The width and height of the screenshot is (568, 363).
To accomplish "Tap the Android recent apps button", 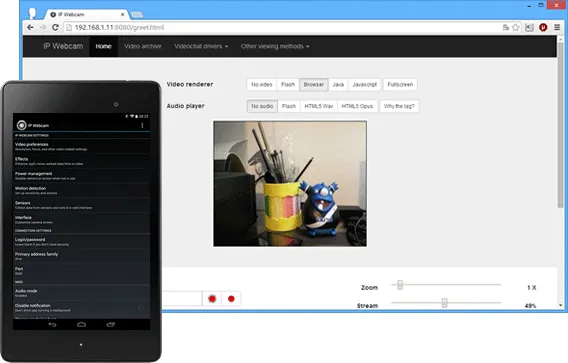I will click(x=110, y=325).
